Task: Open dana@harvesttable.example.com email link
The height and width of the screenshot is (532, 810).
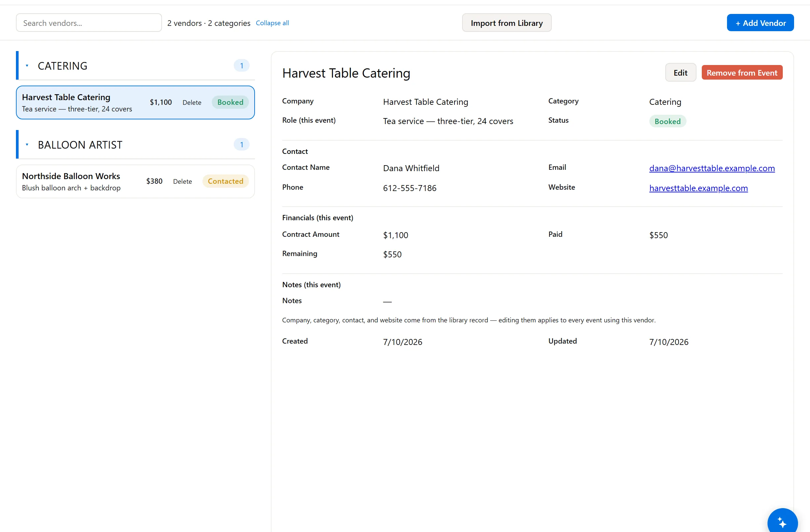Action: click(x=712, y=168)
